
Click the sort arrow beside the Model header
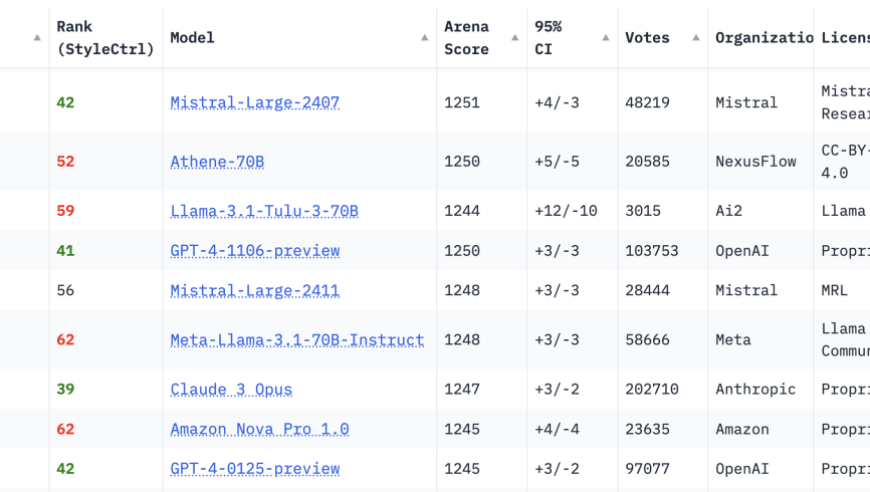point(424,38)
